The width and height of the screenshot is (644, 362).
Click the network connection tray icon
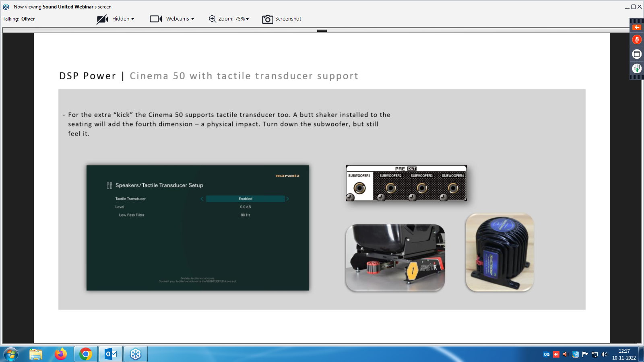tap(595, 354)
